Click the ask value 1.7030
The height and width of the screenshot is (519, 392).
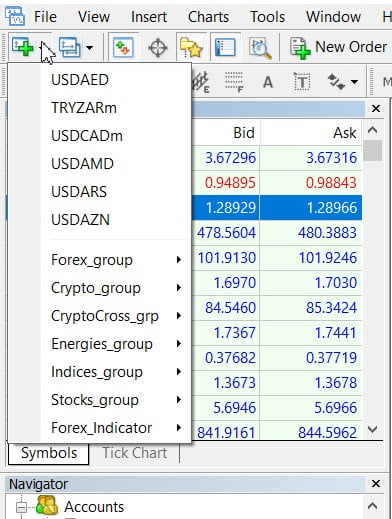(x=336, y=283)
